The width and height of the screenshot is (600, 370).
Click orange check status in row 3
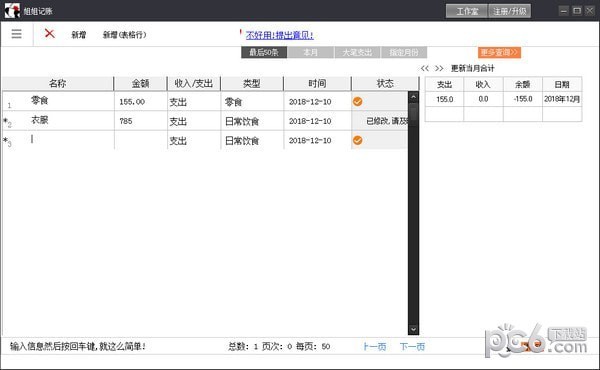tap(357, 140)
